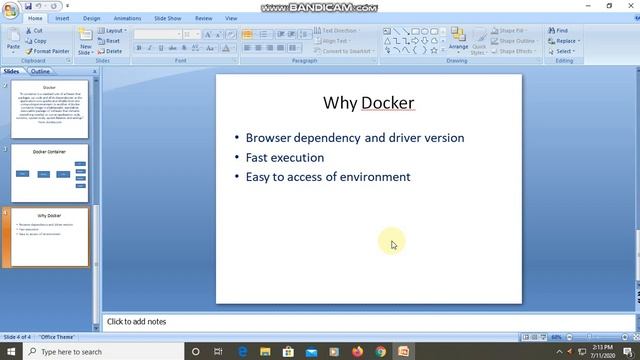Start slide show from status bar
This screenshot has width=640, height=360.
click(x=543, y=337)
